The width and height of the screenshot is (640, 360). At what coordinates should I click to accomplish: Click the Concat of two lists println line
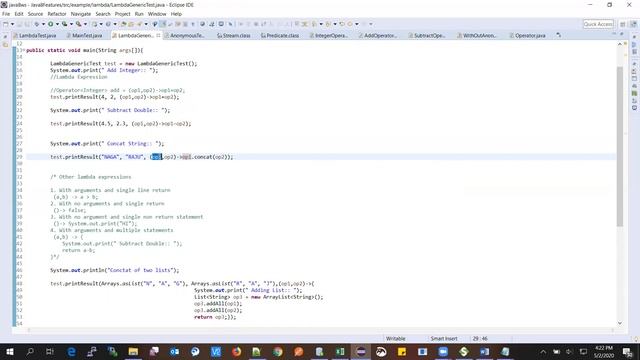(115, 270)
